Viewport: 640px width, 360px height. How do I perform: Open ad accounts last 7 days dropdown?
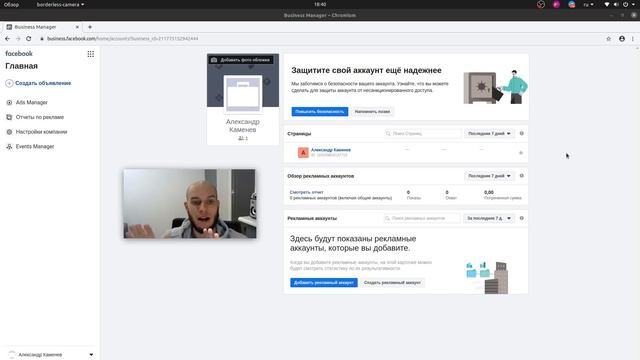tap(489, 218)
